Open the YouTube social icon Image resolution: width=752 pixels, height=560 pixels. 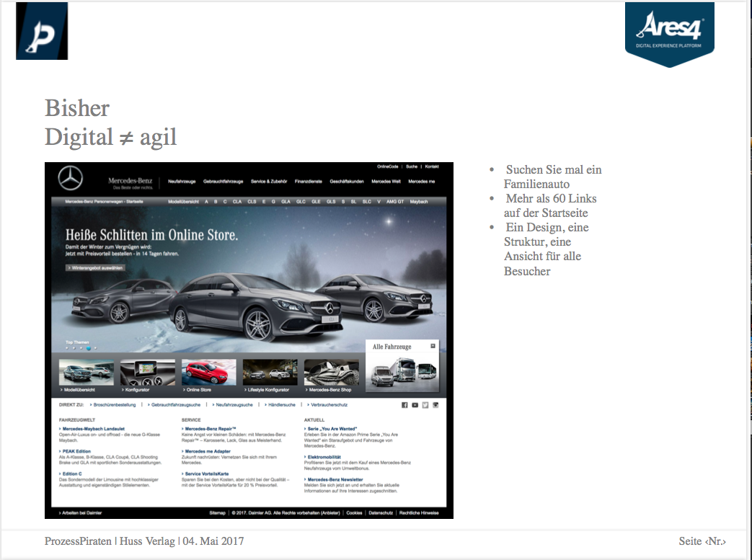point(415,405)
